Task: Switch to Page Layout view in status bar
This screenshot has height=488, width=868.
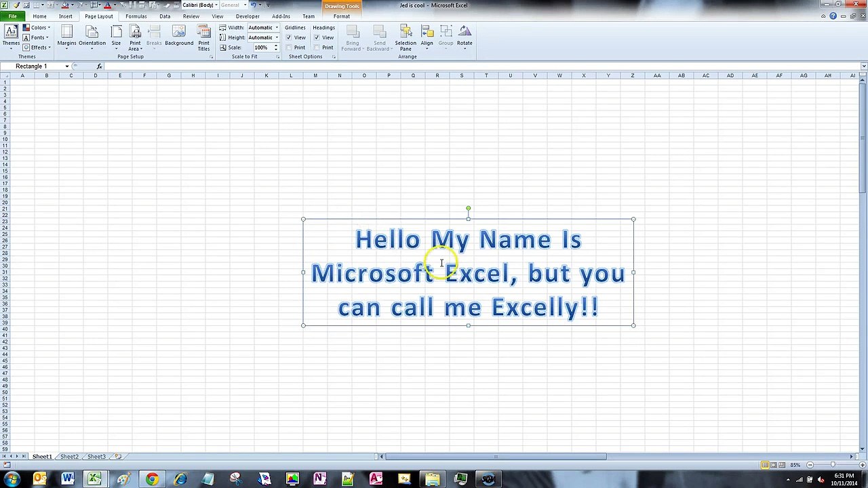Action: 774,465
